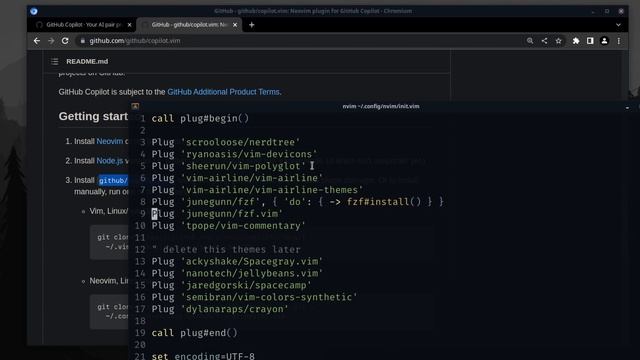The height and width of the screenshot is (360, 640).
Task: Bookmark the page with the star icon
Action: [558, 41]
